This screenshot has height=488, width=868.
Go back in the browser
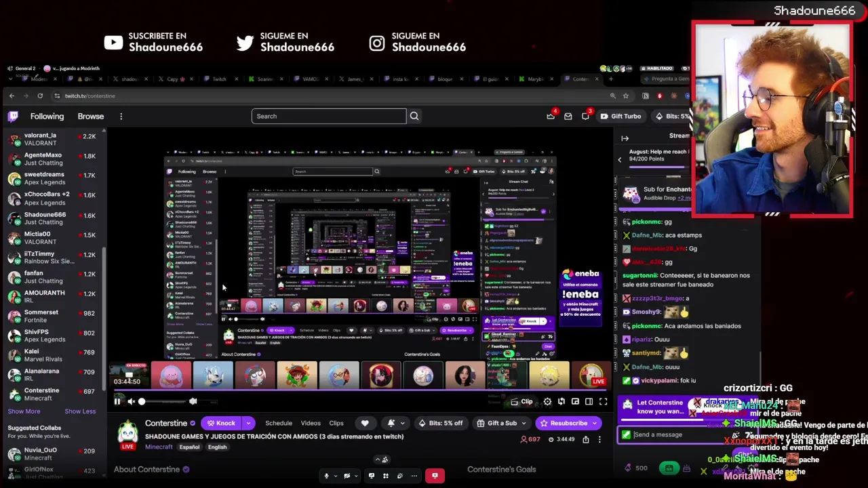tap(12, 96)
